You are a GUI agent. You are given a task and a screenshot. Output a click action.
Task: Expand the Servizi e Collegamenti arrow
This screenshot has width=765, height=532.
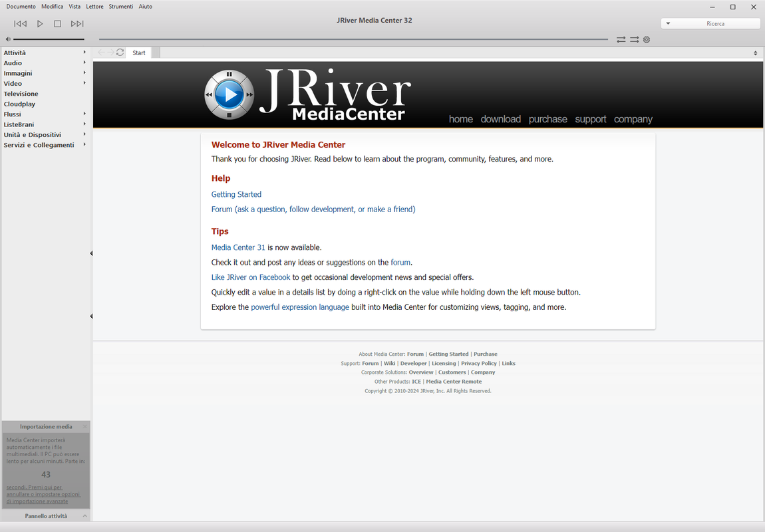tap(84, 144)
